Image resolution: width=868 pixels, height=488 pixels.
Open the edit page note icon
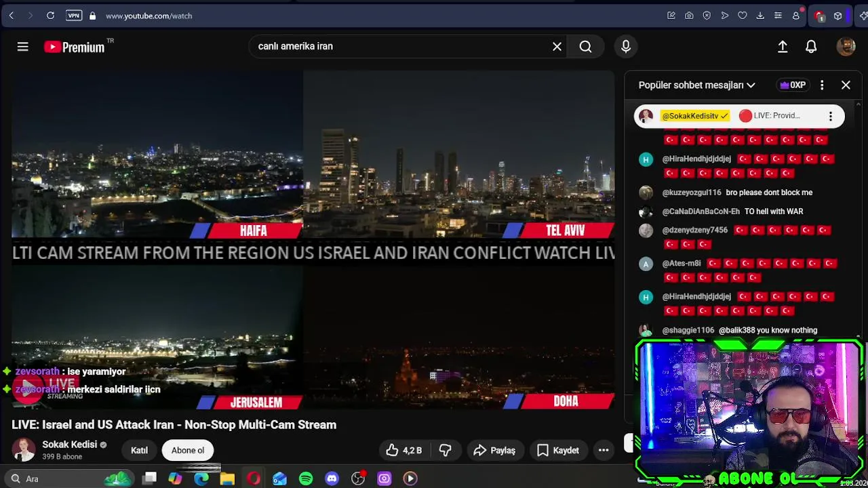tap(671, 16)
